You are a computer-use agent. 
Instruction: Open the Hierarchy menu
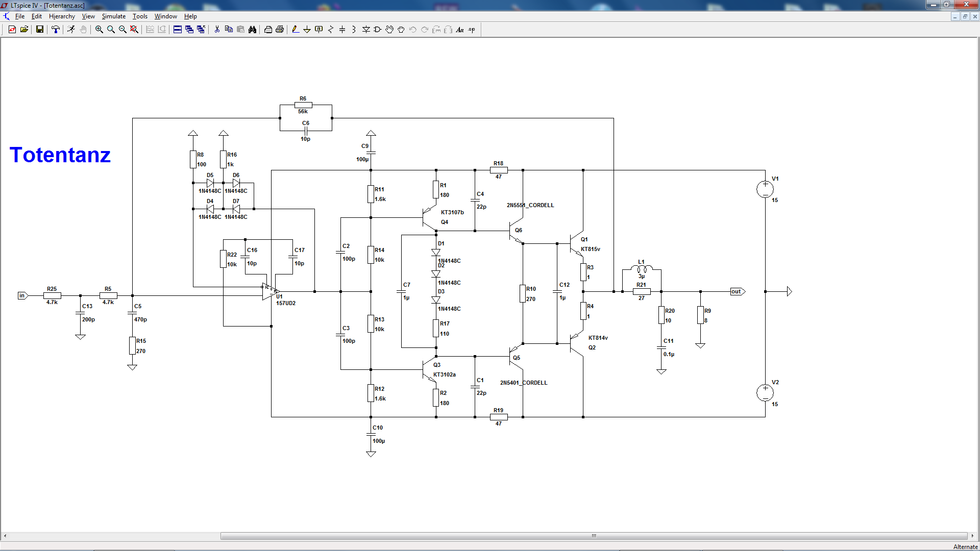click(x=62, y=16)
